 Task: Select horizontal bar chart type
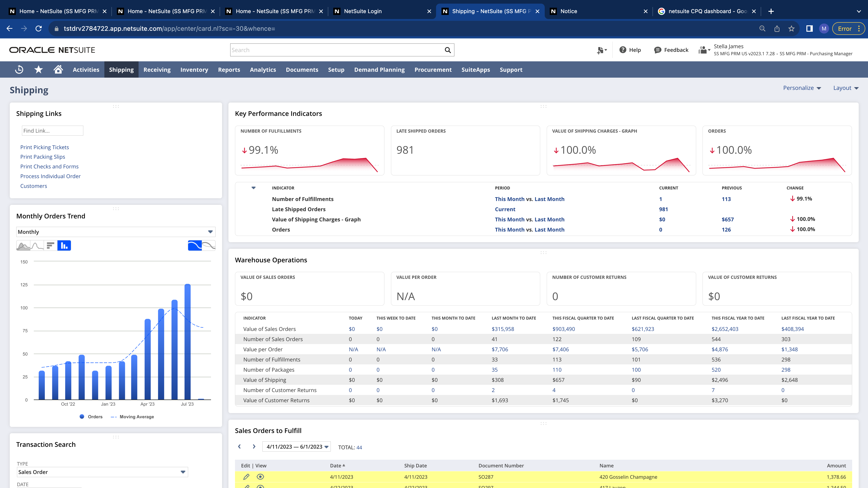point(50,246)
